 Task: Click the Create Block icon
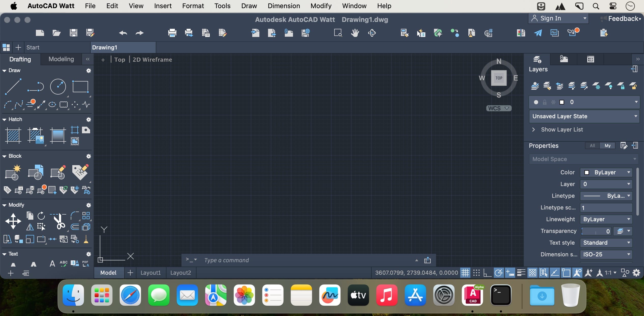[x=13, y=172]
